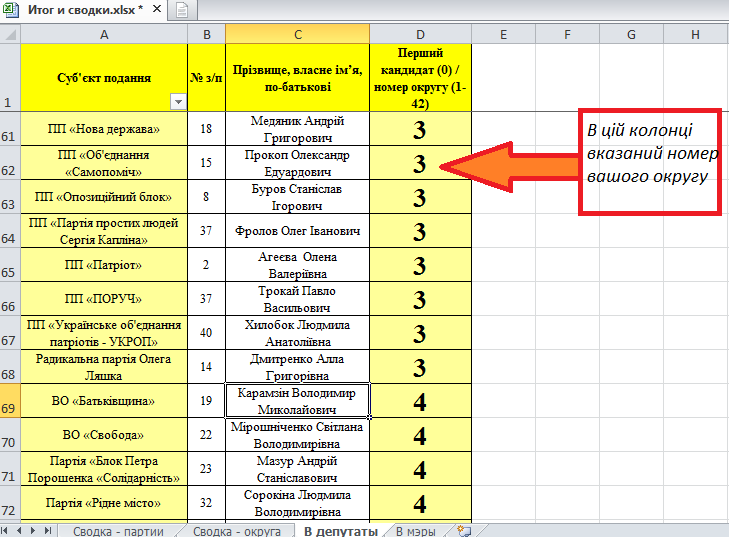Select cell Мірошніченко Світлана Володимирівна
This screenshot has width=729, height=537.
point(298,435)
